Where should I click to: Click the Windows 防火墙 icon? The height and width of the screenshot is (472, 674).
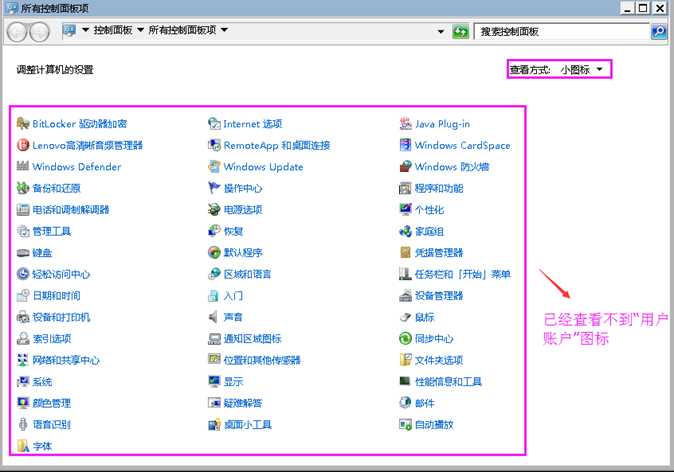click(405, 167)
